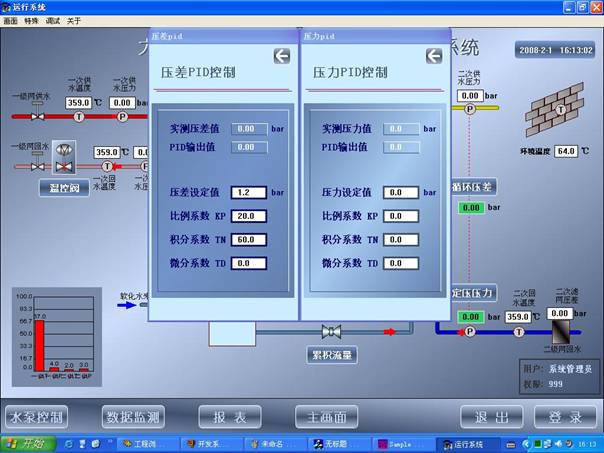
Task: Go to 主画面 main screen
Action: click(326, 417)
